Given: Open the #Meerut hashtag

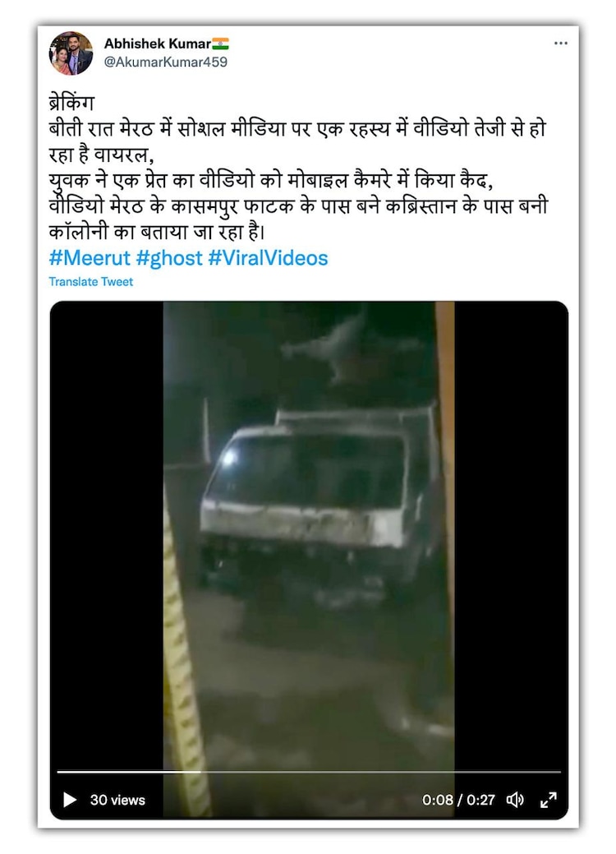Looking at the screenshot, I should tap(90, 257).
